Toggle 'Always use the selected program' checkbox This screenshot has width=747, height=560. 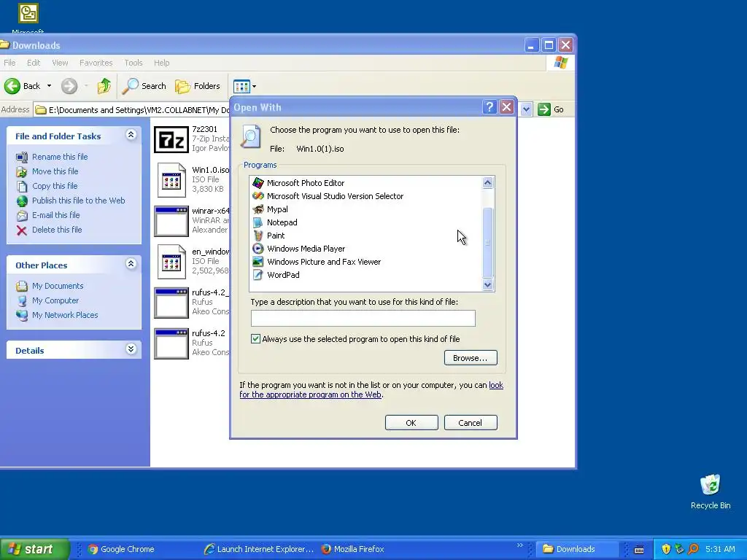(256, 339)
